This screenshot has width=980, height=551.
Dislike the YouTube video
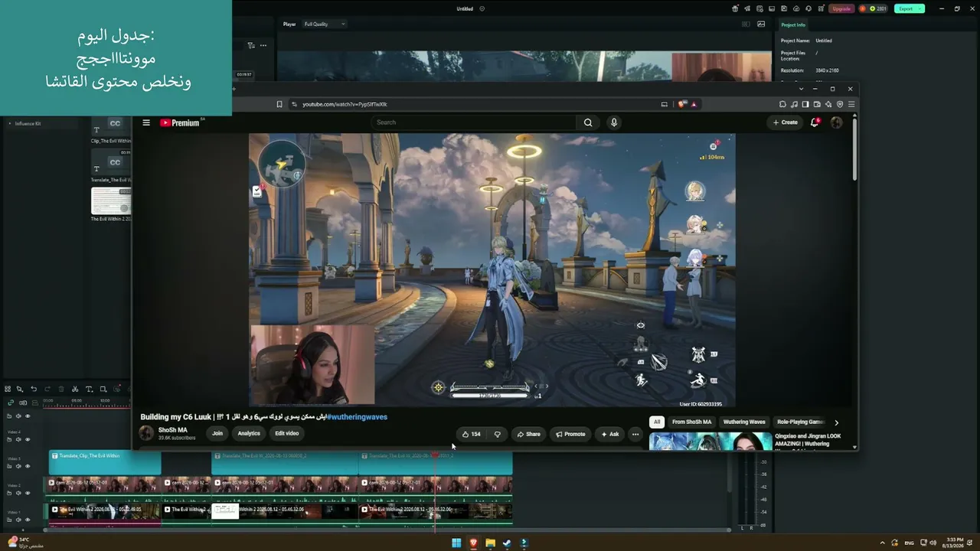pyautogui.click(x=497, y=434)
